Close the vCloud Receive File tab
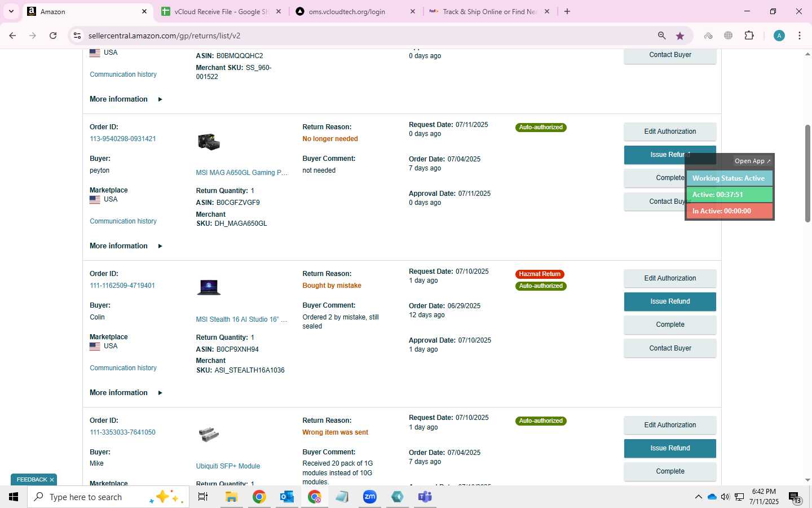The height and width of the screenshot is (508, 812). pyautogui.click(x=279, y=11)
